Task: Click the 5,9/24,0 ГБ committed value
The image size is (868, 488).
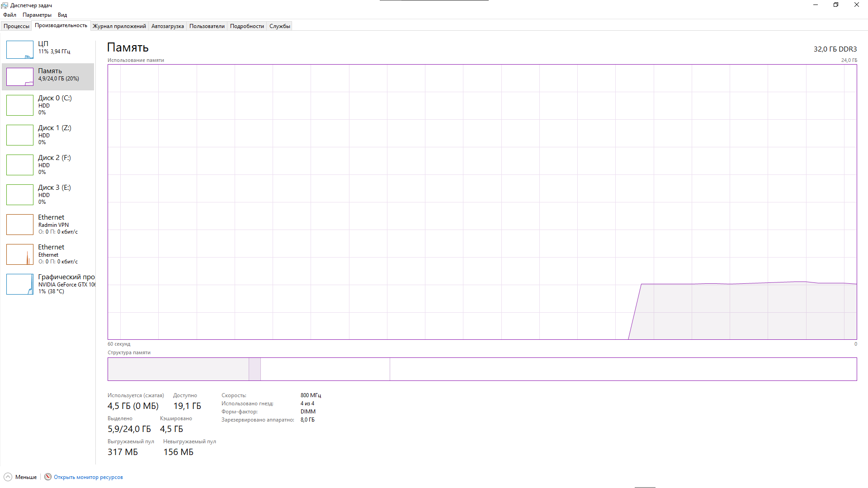Action: [x=129, y=429]
